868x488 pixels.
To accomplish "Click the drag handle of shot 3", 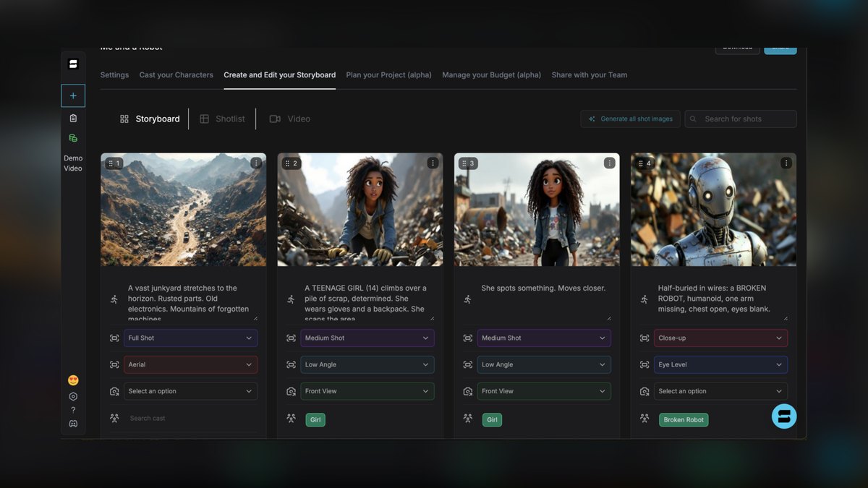I will pyautogui.click(x=464, y=163).
